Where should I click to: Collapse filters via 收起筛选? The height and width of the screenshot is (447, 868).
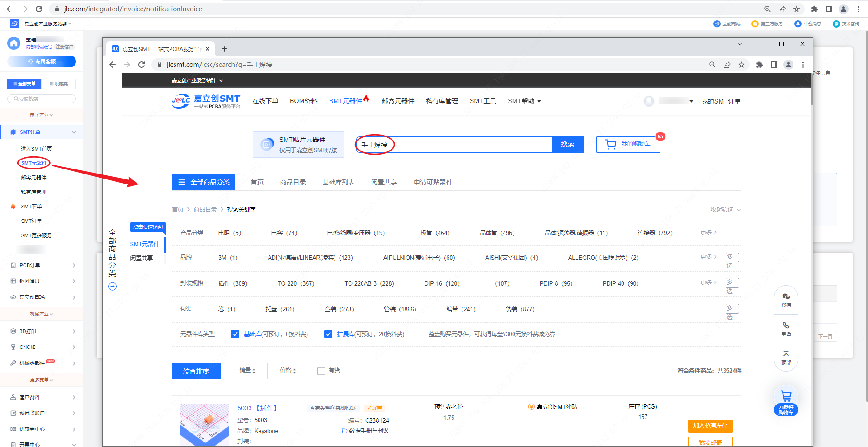(x=725, y=209)
